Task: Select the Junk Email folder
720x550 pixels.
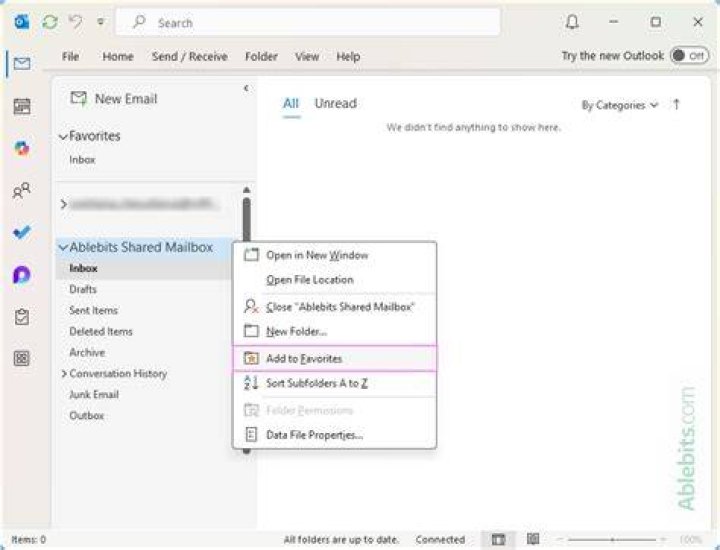Action: tap(94, 394)
